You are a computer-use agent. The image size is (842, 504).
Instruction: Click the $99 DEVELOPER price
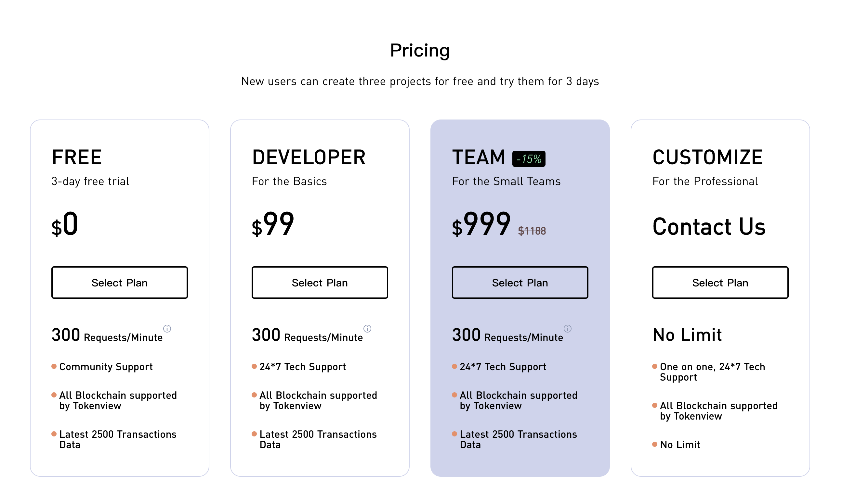point(273,224)
